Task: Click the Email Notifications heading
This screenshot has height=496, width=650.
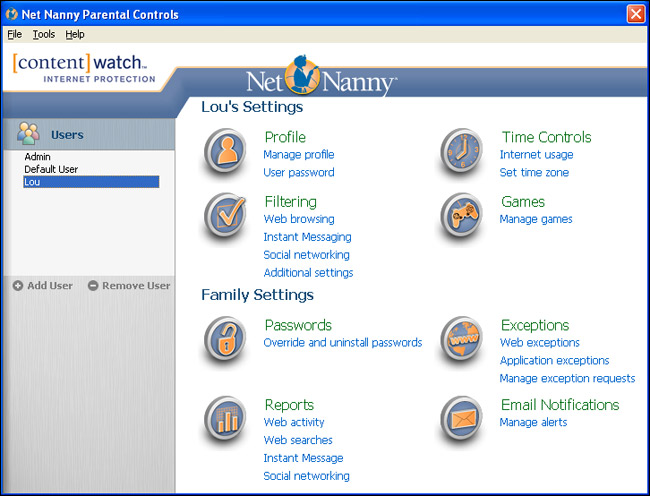Action: click(x=560, y=405)
